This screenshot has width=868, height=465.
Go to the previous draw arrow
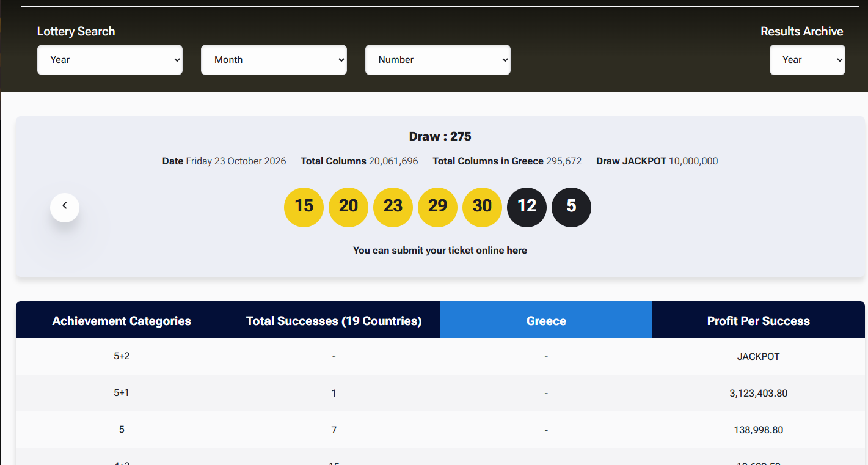tap(65, 207)
